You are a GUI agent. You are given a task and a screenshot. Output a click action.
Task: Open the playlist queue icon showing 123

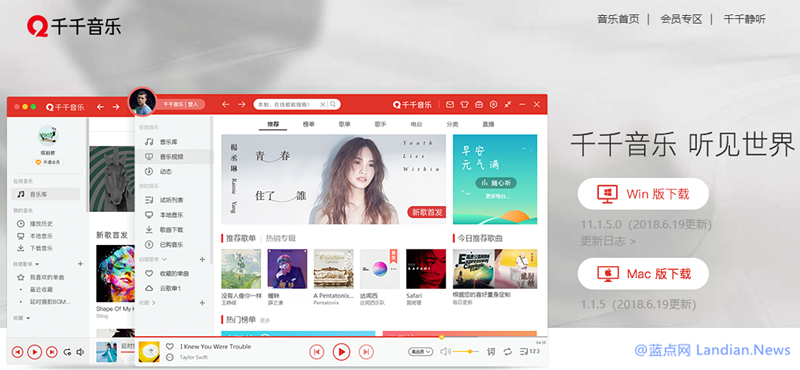[x=529, y=352]
